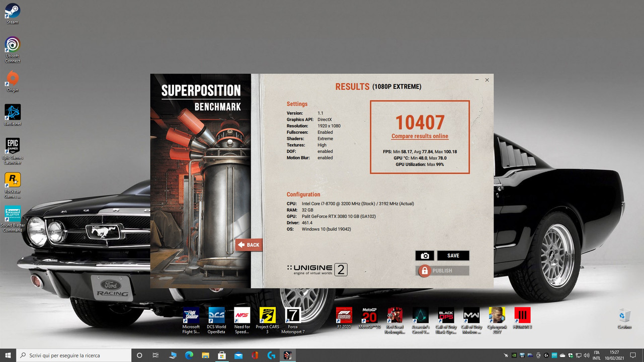The width and height of the screenshot is (644, 362).
Task: Open the Cyberpunk 2077 shortcut
Action: (497, 321)
